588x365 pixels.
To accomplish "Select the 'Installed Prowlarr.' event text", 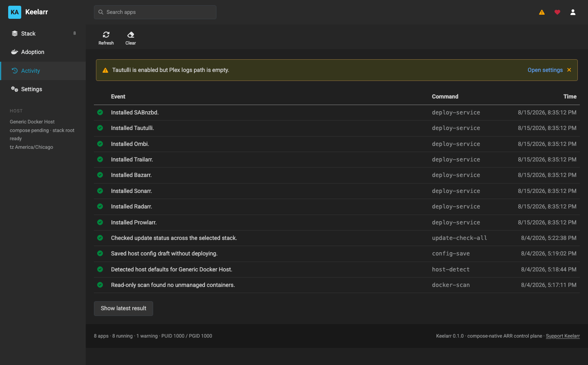I will 134,222.
